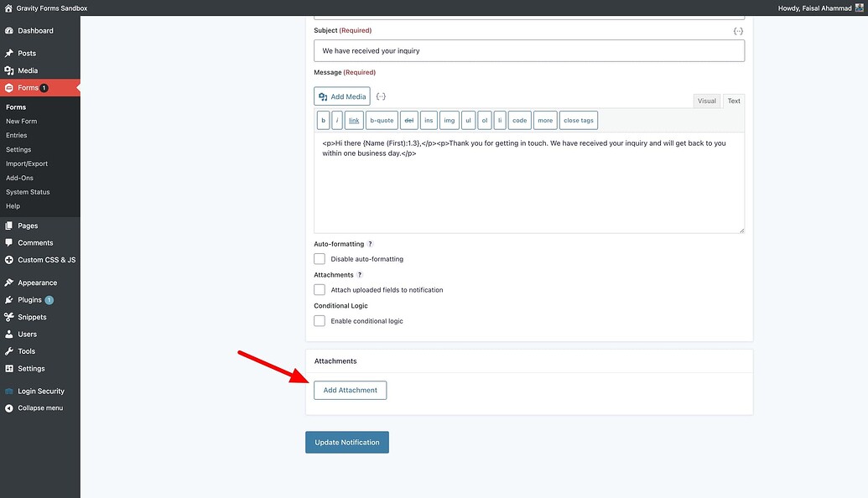Image resolution: width=868 pixels, height=498 pixels.
Task: Click the Add Attachment button
Action: pos(350,390)
